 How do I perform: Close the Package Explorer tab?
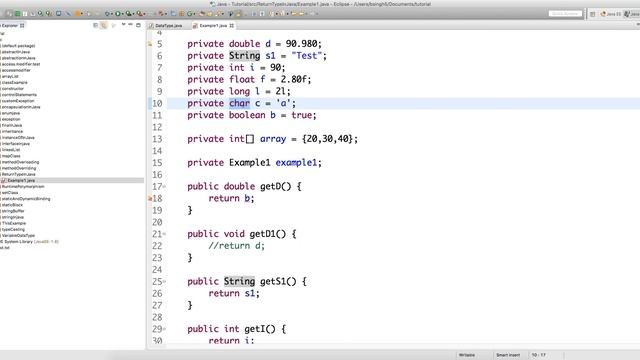click(x=22, y=25)
